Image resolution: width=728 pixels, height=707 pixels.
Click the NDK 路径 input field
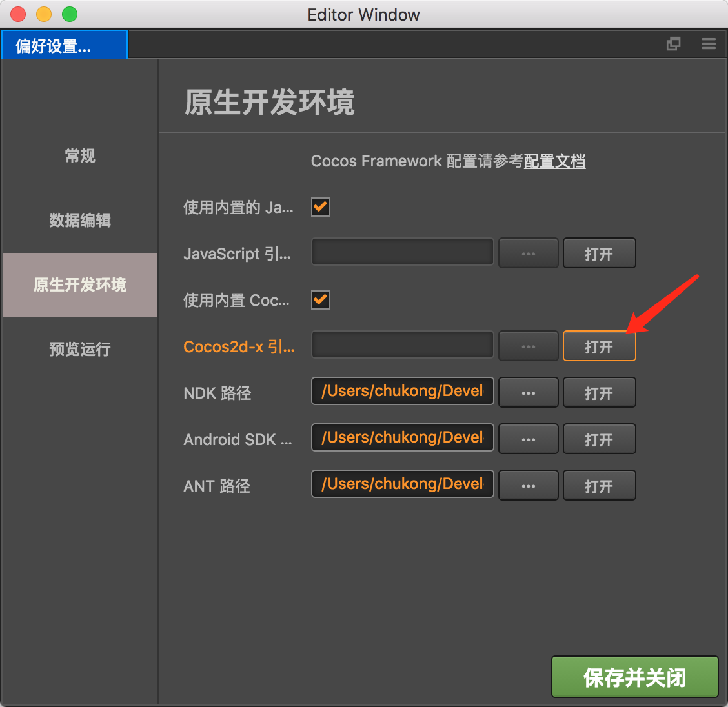402,391
